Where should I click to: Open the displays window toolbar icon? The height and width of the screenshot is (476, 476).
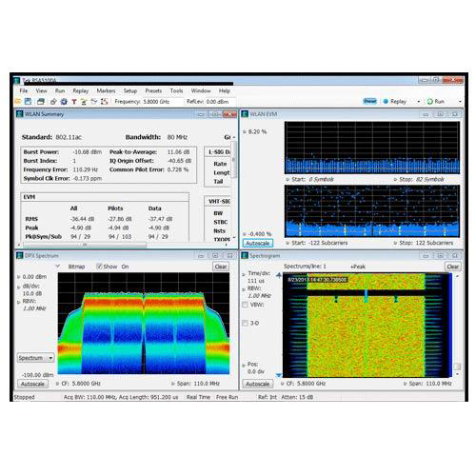41,102
